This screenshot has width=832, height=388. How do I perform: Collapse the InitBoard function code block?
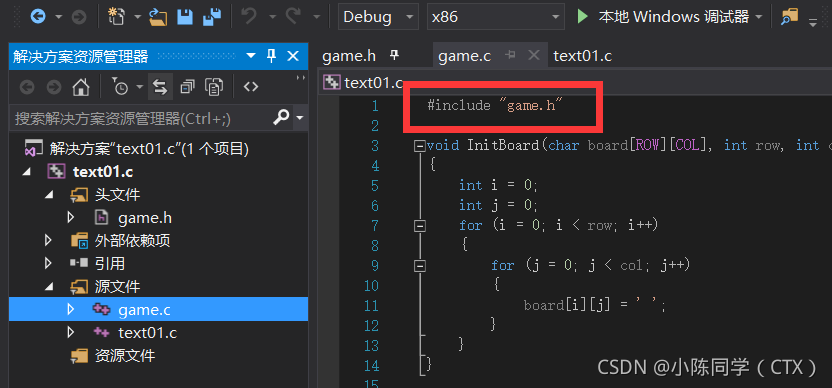(x=420, y=145)
